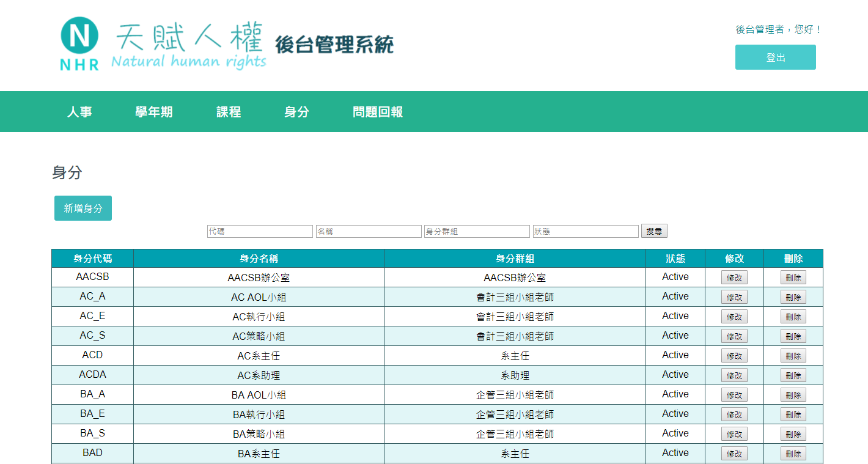Click 修改 for the AC_A row
This screenshot has width=868, height=464.
(x=734, y=297)
